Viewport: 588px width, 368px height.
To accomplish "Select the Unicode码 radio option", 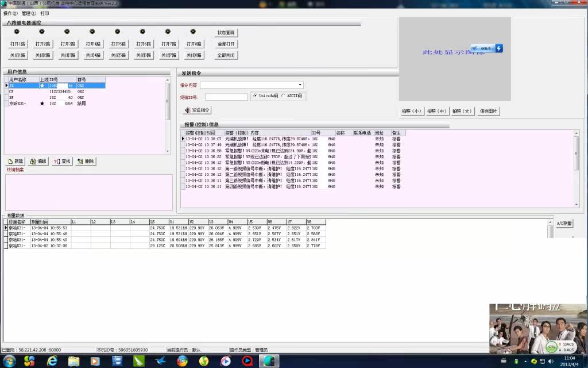I will coord(256,96).
